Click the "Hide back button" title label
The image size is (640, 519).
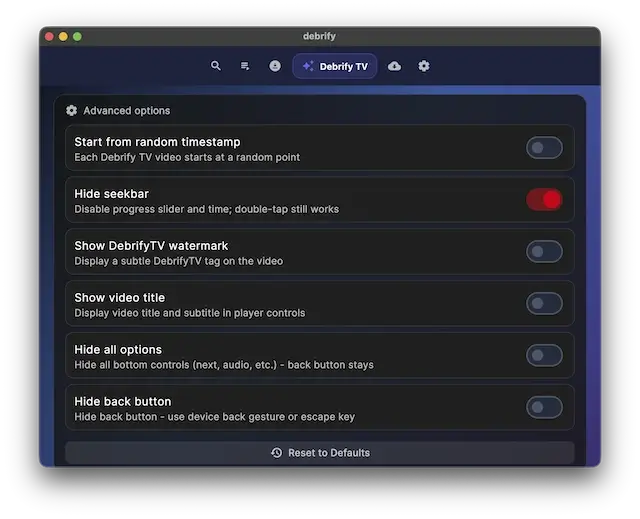point(123,401)
